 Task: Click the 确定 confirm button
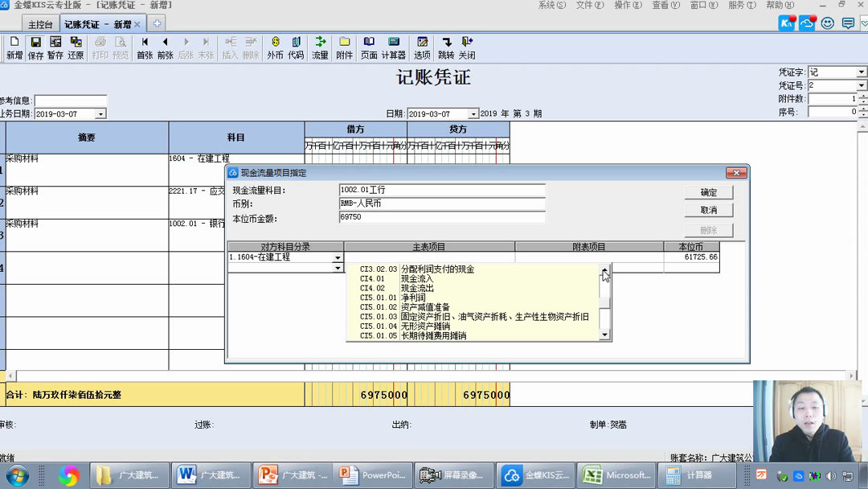point(710,192)
